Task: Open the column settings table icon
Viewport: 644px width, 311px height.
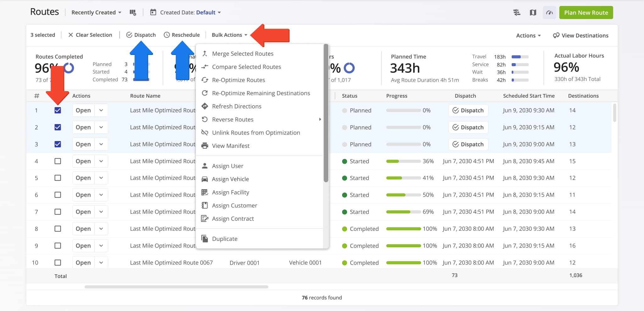Action: coord(133,13)
